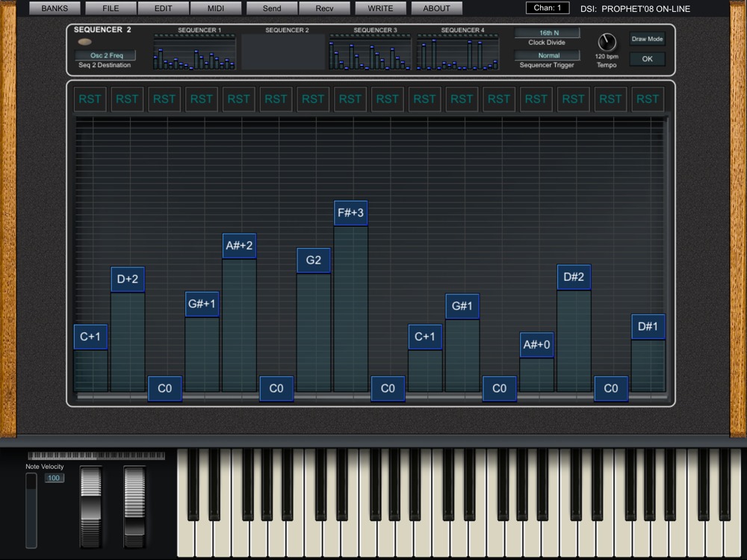Click the Note Velocity vertical slider
Viewport: 747px width, 560px height.
pyautogui.click(x=31, y=510)
